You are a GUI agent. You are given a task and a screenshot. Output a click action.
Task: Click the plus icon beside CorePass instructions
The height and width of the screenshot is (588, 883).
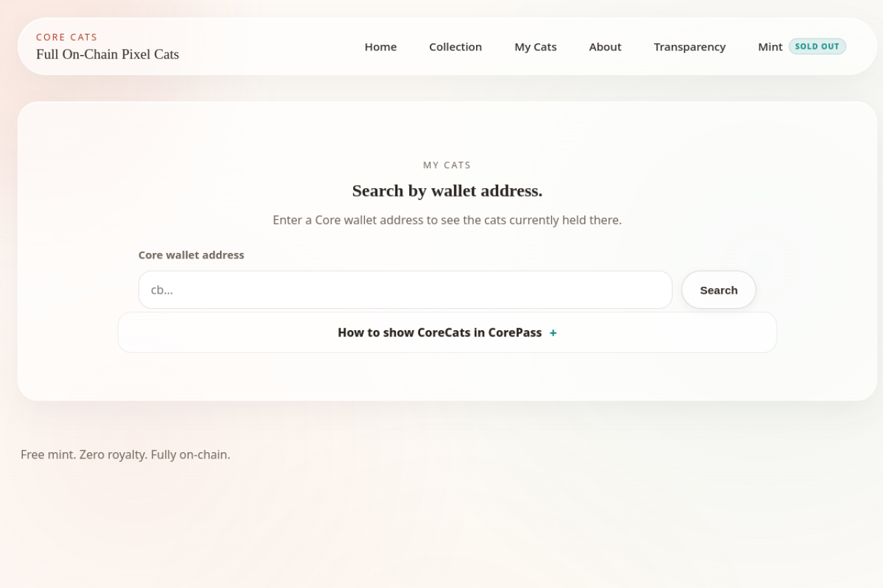(553, 333)
